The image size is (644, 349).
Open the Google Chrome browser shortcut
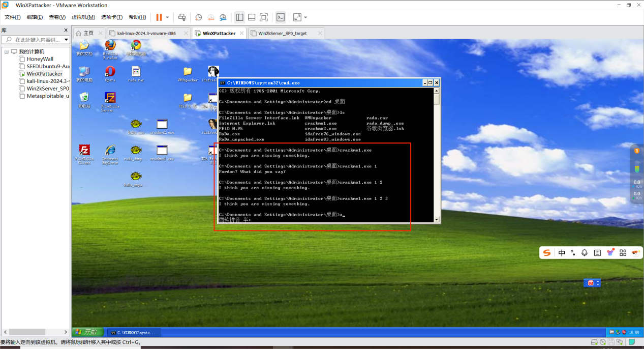click(x=136, y=48)
